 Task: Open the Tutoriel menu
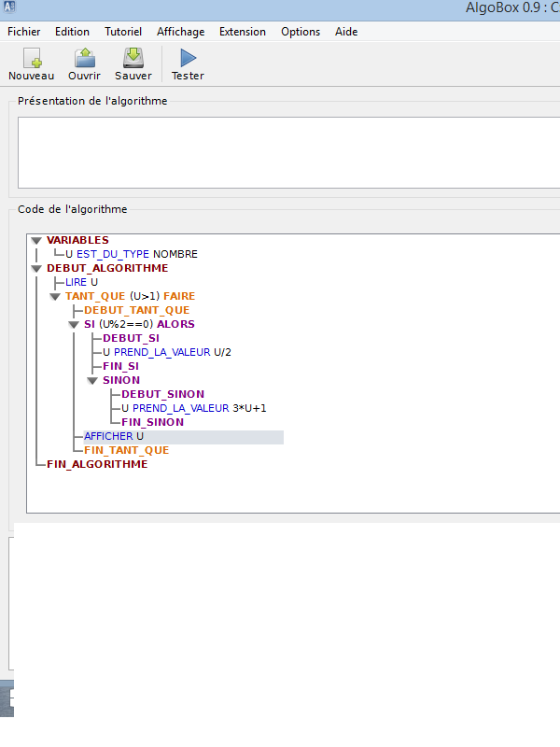point(123,32)
